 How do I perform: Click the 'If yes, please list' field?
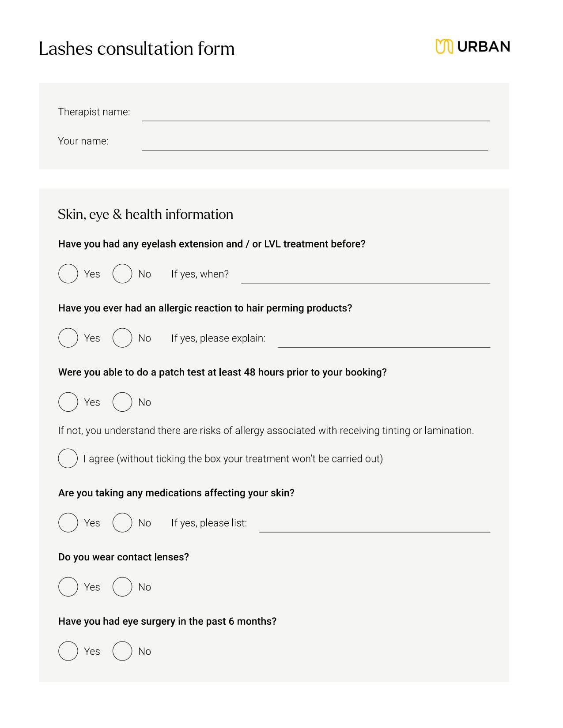pos(374,526)
